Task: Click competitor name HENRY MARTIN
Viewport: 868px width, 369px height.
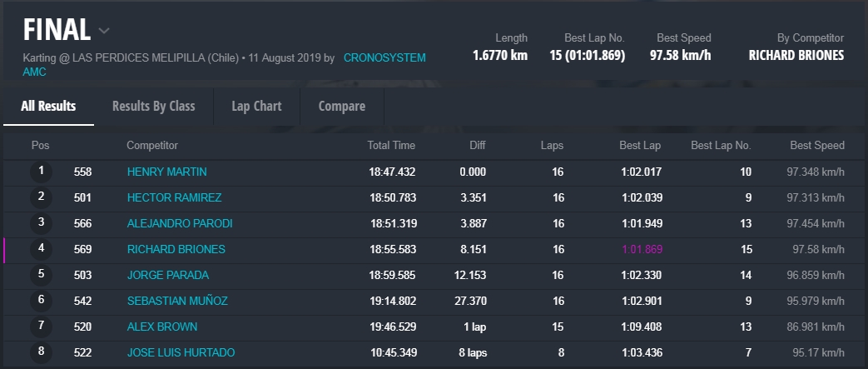Action: coord(166,172)
